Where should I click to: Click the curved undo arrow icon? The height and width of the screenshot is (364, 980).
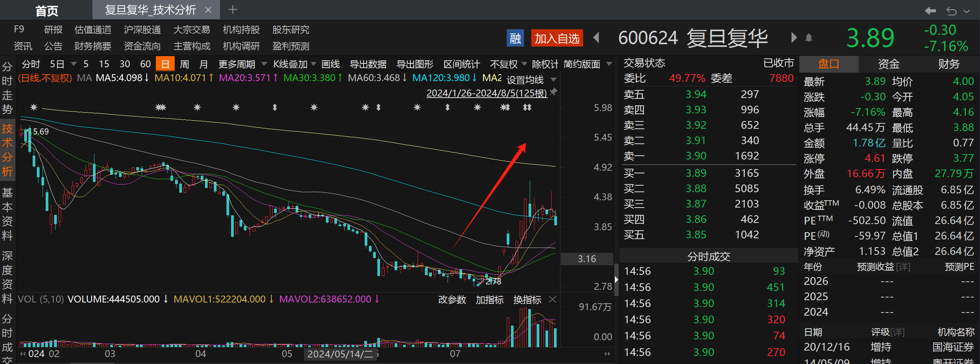(951, 11)
